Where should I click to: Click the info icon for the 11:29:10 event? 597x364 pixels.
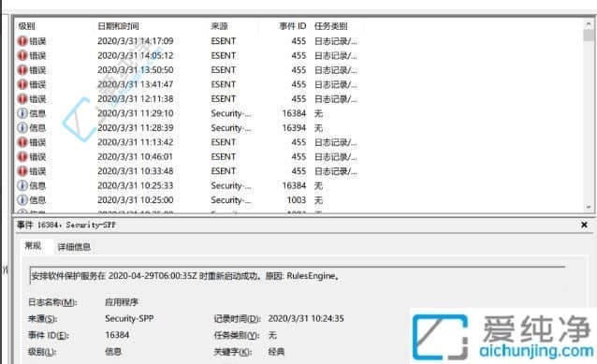coord(22,113)
